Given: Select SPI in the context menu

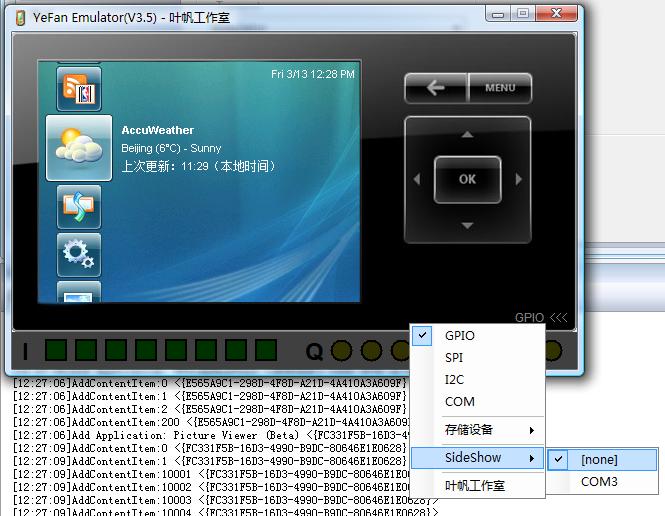Looking at the screenshot, I should [478, 357].
